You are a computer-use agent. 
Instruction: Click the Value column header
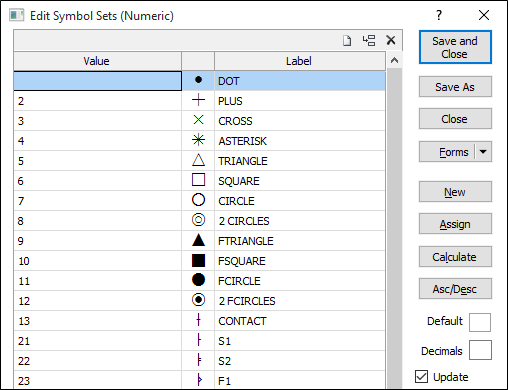97,61
